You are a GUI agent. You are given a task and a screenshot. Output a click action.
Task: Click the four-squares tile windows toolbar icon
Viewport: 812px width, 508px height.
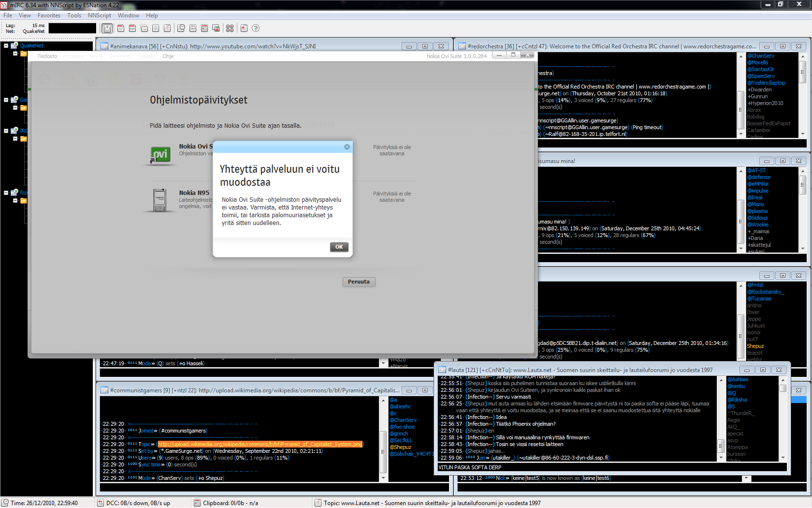point(230,28)
